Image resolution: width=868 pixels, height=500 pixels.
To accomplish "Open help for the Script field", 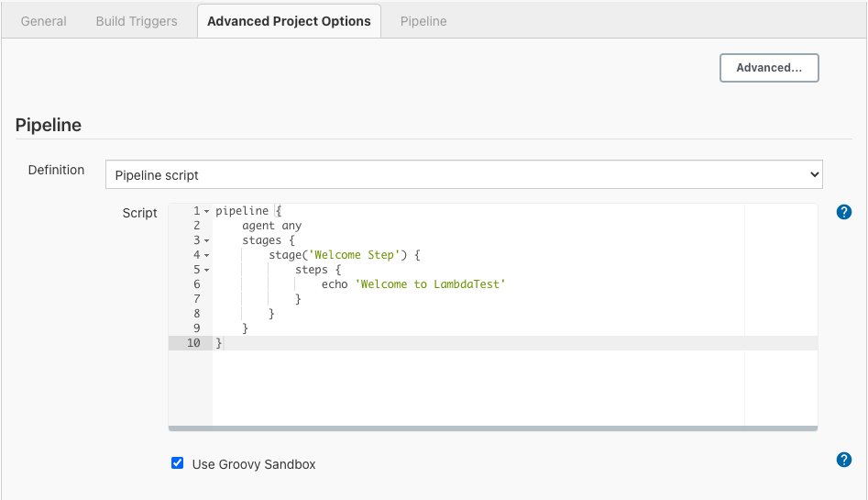I will 844,212.
